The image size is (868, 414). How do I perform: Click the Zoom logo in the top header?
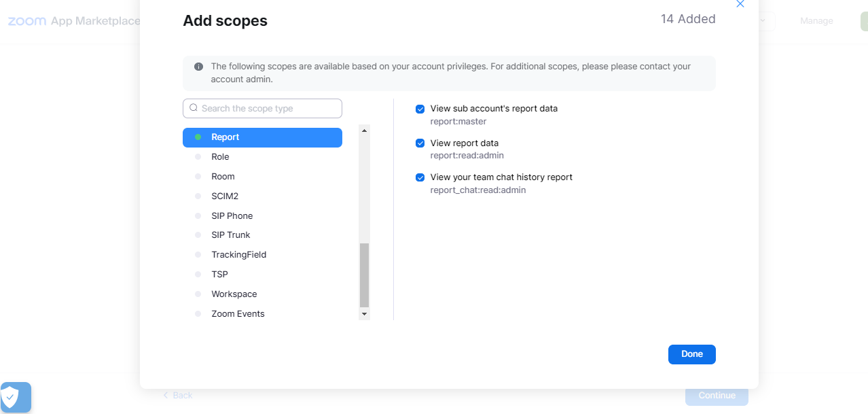click(x=27, y=21)
